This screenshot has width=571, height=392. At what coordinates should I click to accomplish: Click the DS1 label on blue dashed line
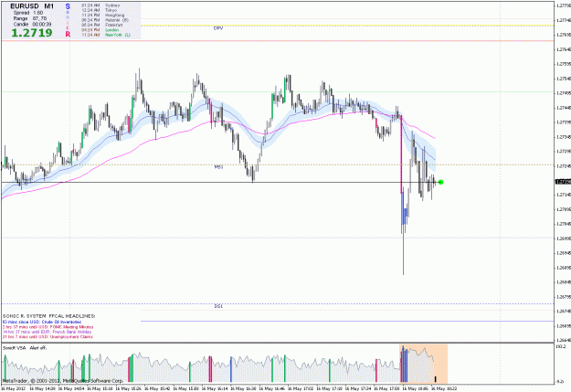coord(218,306)
